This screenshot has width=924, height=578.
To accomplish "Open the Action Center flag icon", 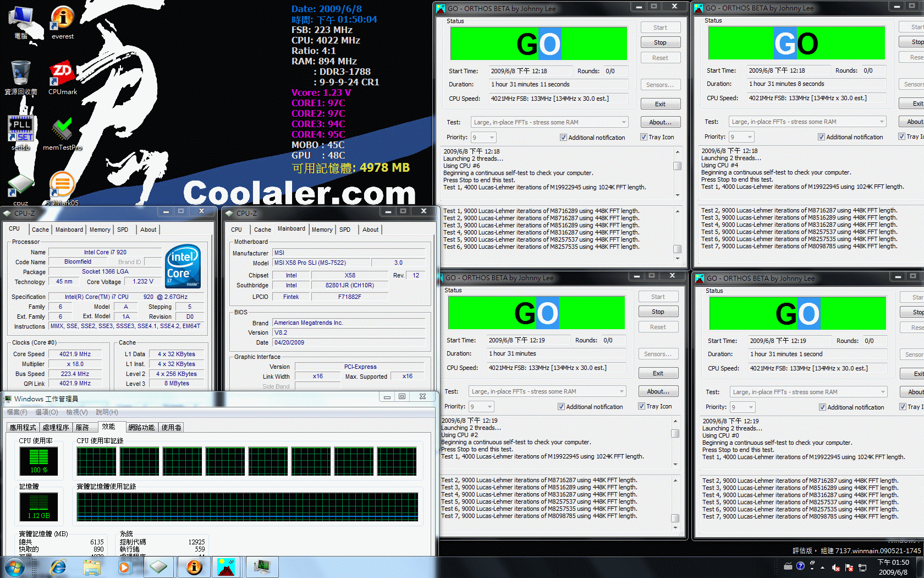I will pyautogui.click(x=849, y=568).
